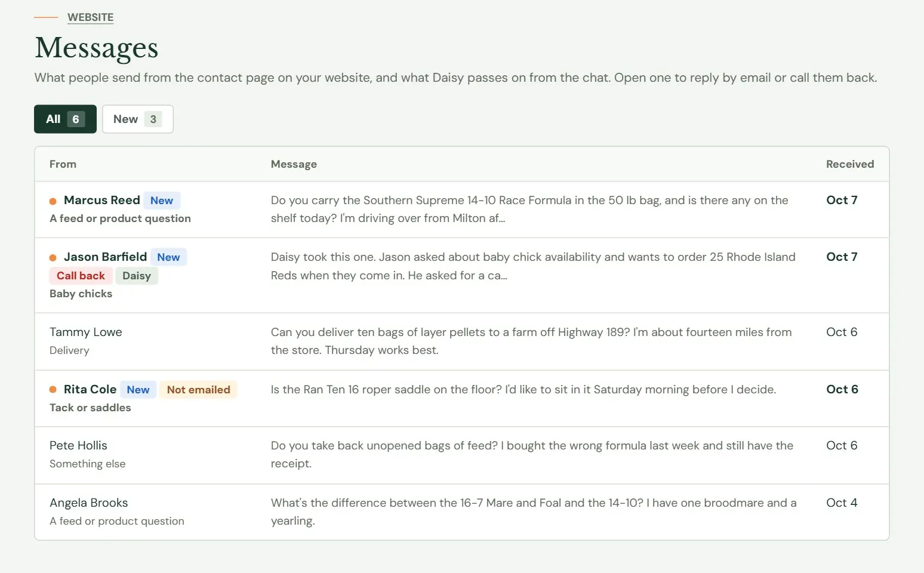Read the layer pellets delivery message
The width and height of the screenshot is (924, 573).
pos(531,341)
